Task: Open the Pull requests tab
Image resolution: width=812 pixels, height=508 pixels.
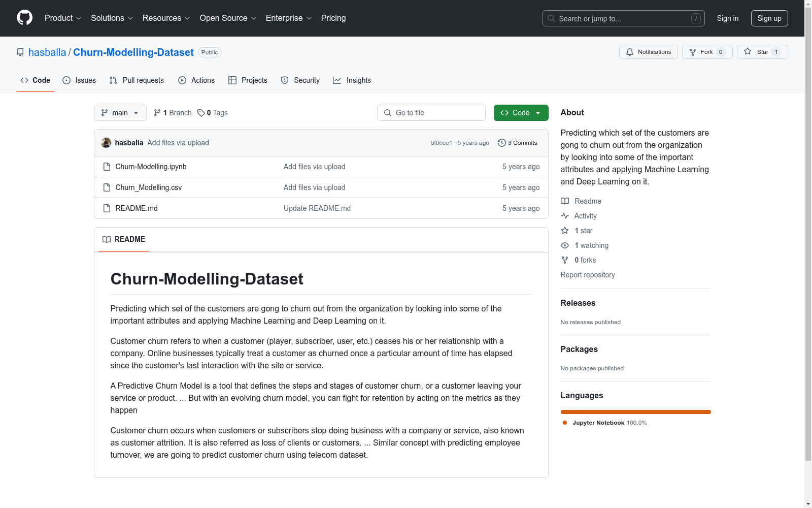Action: pos(137,80)
